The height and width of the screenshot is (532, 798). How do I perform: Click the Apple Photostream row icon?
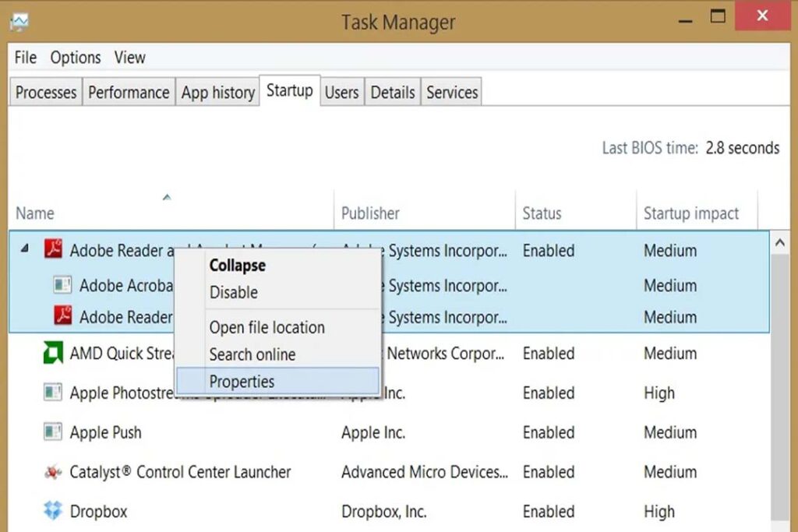pos(53,392)
